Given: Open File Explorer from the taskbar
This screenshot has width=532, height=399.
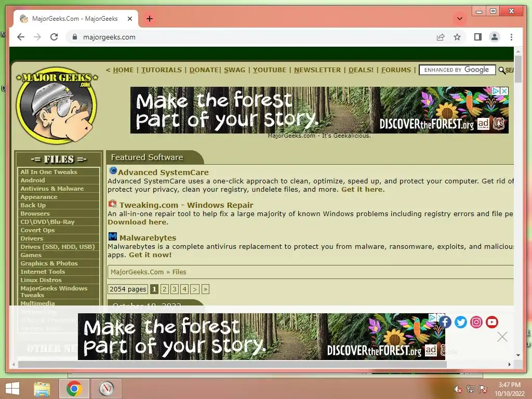Looking at the screenshot, I should click(x=42, y=389).
